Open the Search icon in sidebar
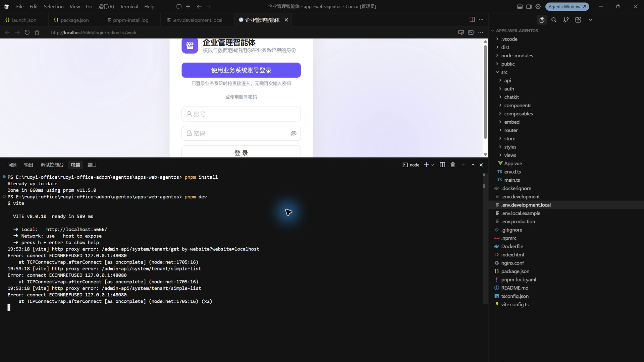The height and width of the screenshot is (362, 644). click(554, 20)
